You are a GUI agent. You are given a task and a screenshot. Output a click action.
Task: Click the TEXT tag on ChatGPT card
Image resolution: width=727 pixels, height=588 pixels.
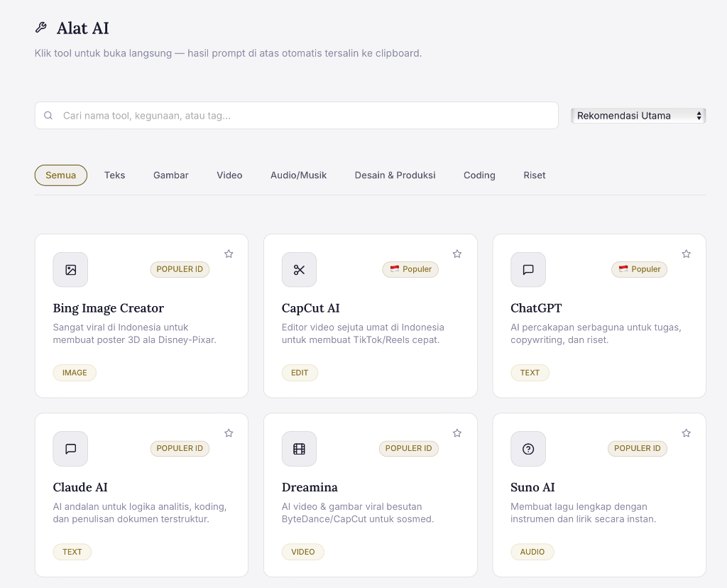[530, 373]
